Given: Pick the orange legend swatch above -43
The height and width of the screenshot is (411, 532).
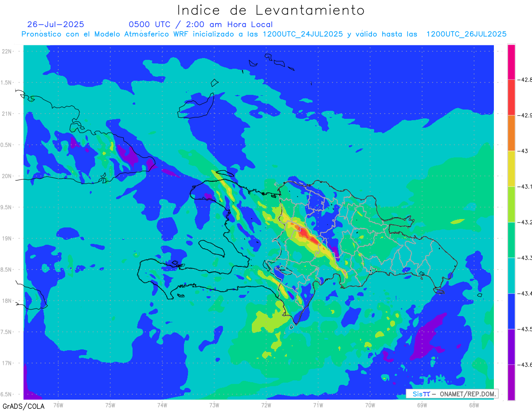Looking at the screenshot, I should point(511,133).
